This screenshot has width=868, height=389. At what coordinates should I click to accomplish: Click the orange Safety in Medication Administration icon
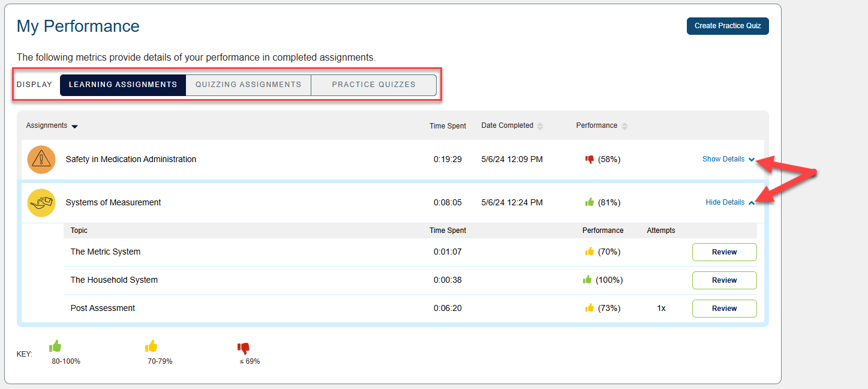41,160
